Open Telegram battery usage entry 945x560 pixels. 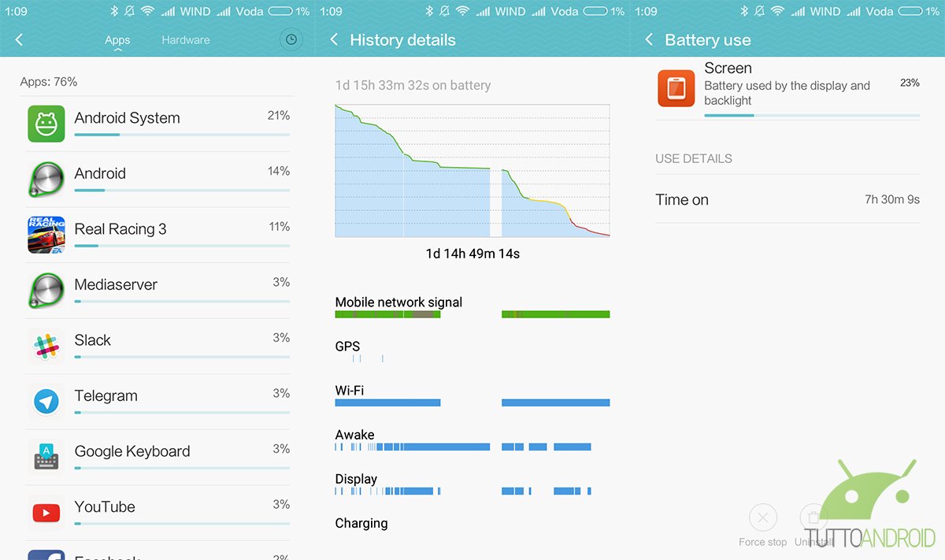(x=157, y=402)
